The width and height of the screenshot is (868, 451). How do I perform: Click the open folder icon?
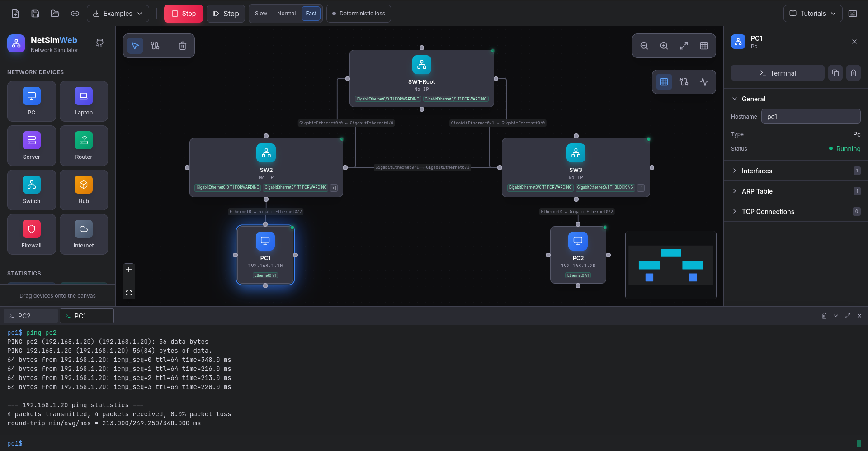tap(55, 14)
